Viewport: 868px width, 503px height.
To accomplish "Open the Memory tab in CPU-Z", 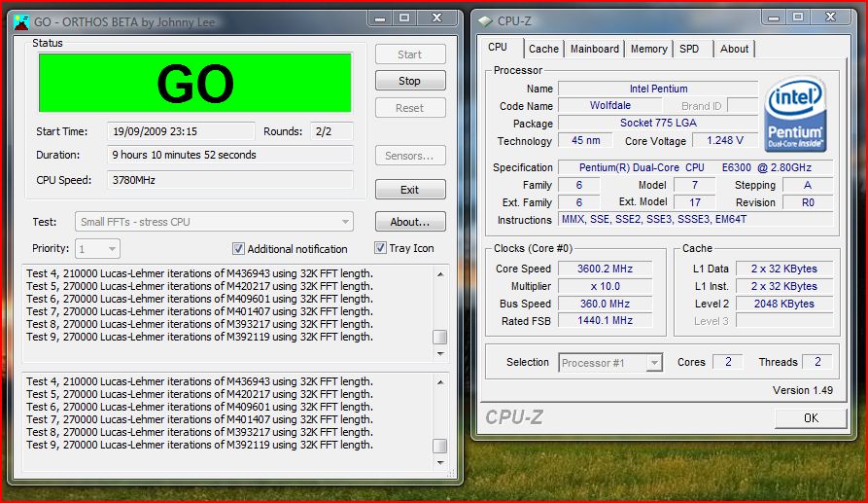I will (648, 49).
